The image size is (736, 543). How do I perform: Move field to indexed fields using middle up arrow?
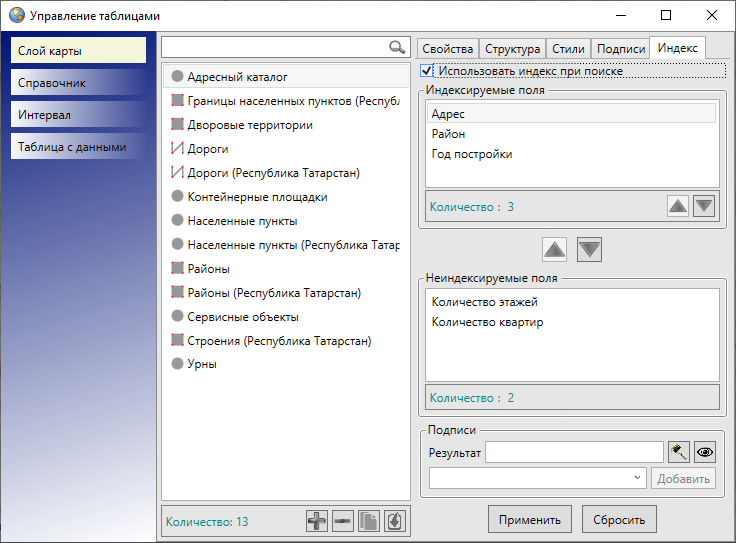point(555,249)
